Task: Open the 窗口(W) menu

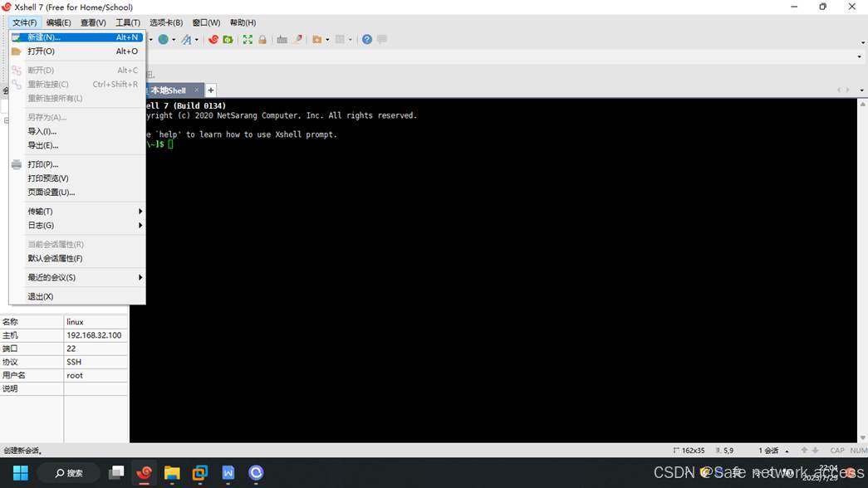Action: coord(206,22)
